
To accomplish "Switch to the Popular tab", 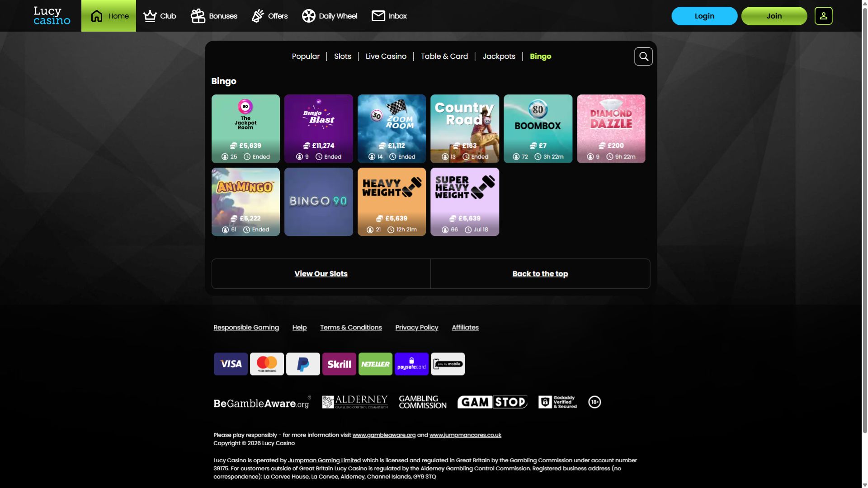I will [306, 56].
